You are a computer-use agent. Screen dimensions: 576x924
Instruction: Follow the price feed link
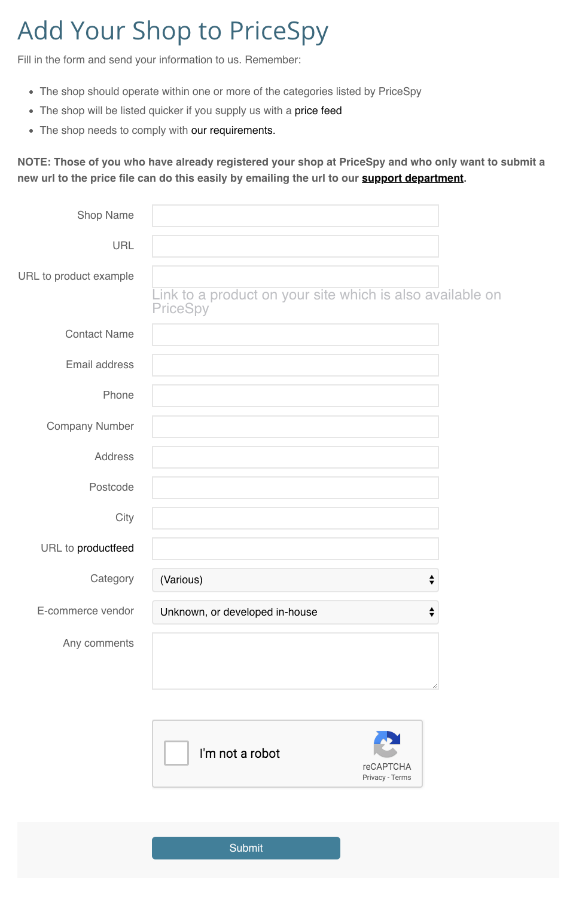(x=318, y=111)
